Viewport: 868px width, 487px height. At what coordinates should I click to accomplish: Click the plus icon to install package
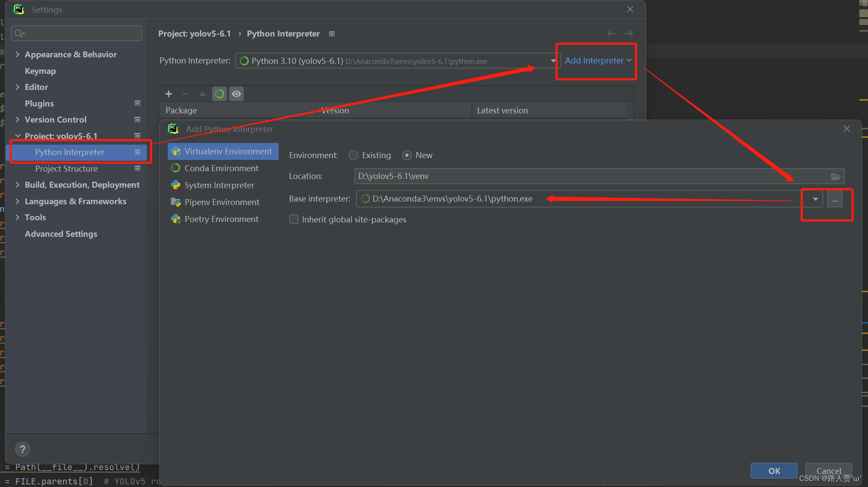(x=169, y=94)
